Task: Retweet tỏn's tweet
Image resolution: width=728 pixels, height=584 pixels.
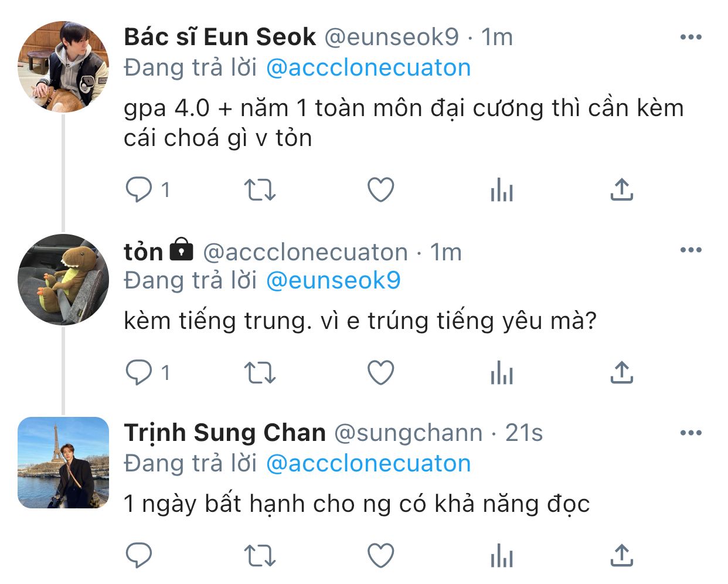Action: click(x=259, y=372)
